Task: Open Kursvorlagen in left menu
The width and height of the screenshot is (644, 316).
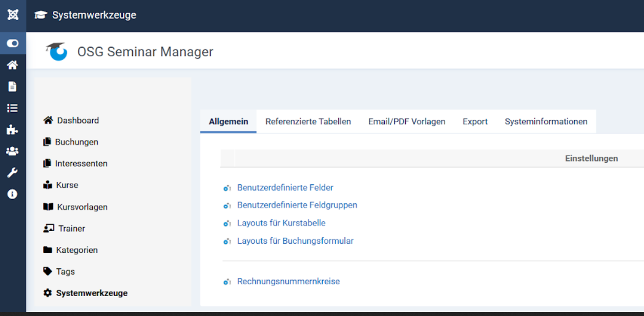Action: pos(82,207)
